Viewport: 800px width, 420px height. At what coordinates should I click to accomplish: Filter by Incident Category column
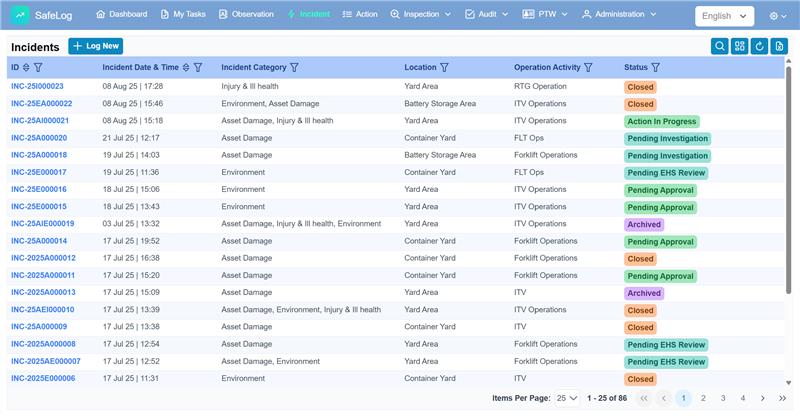(296, 68)
